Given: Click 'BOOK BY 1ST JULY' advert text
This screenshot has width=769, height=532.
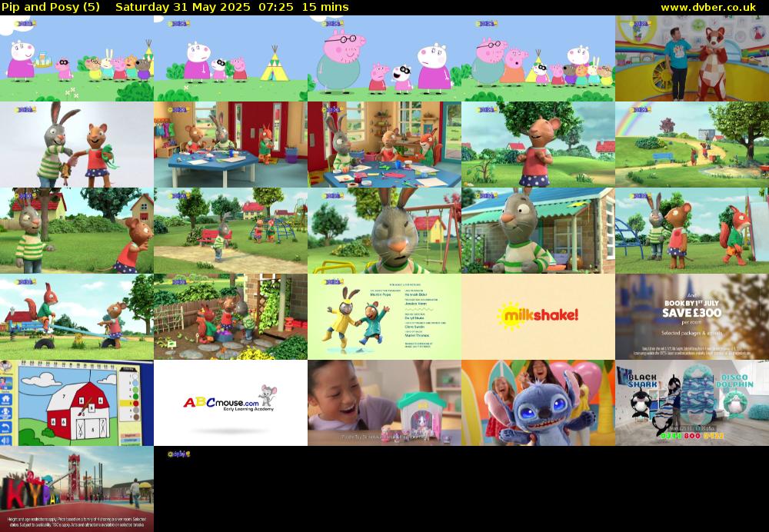Looking at the screenshot, I should click(691, 303).
